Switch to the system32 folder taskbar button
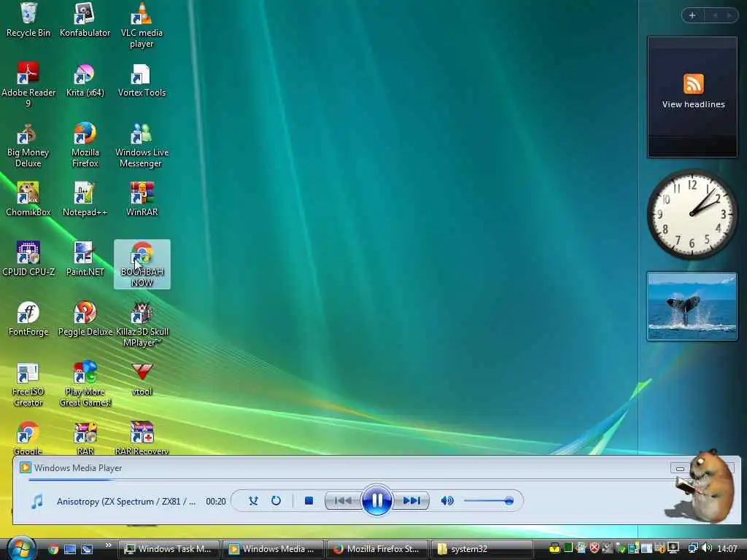This screenshot has height=560, width=747. tap(481, 549)
